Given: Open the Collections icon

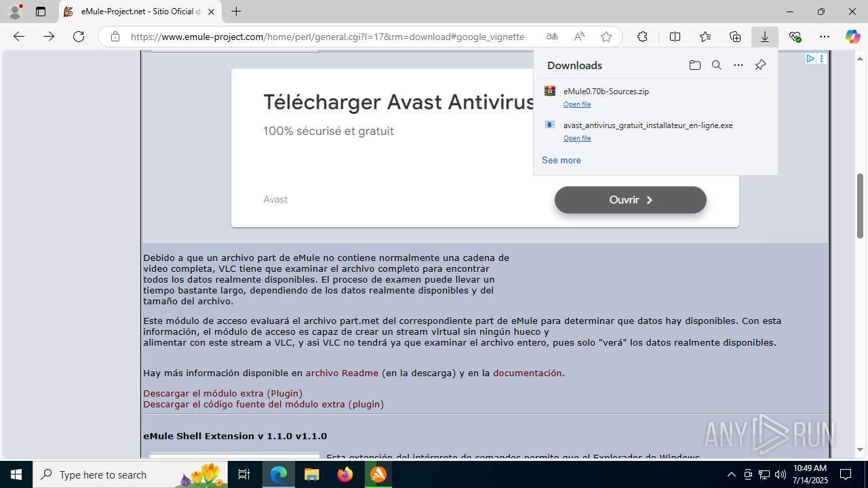Looking at the screenshot, I should (x=735, y=37).
